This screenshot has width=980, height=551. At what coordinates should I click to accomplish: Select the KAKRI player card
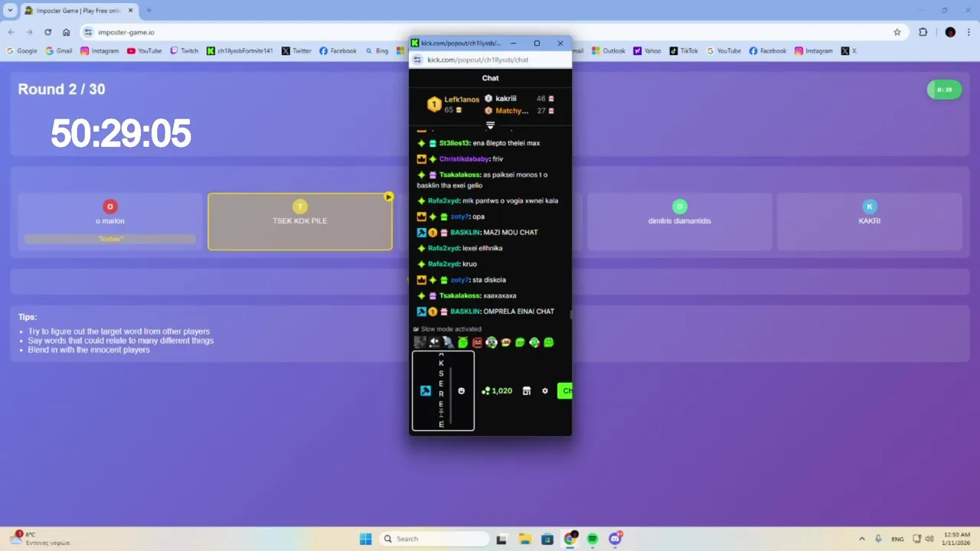(869, 221)
